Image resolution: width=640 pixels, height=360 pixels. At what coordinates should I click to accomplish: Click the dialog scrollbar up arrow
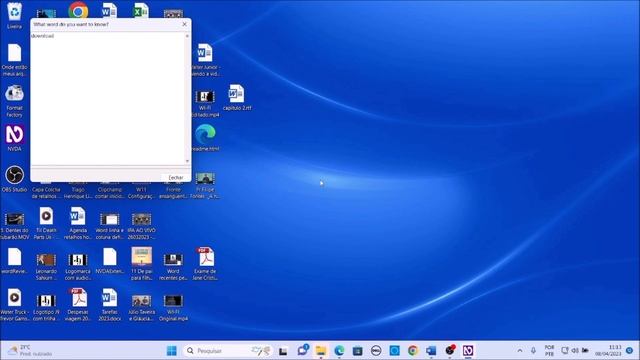(x=187, y=36)
